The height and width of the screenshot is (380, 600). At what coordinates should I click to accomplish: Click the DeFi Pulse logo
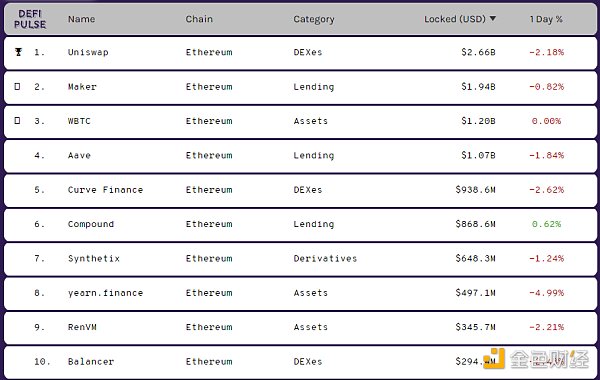point(30,19)
